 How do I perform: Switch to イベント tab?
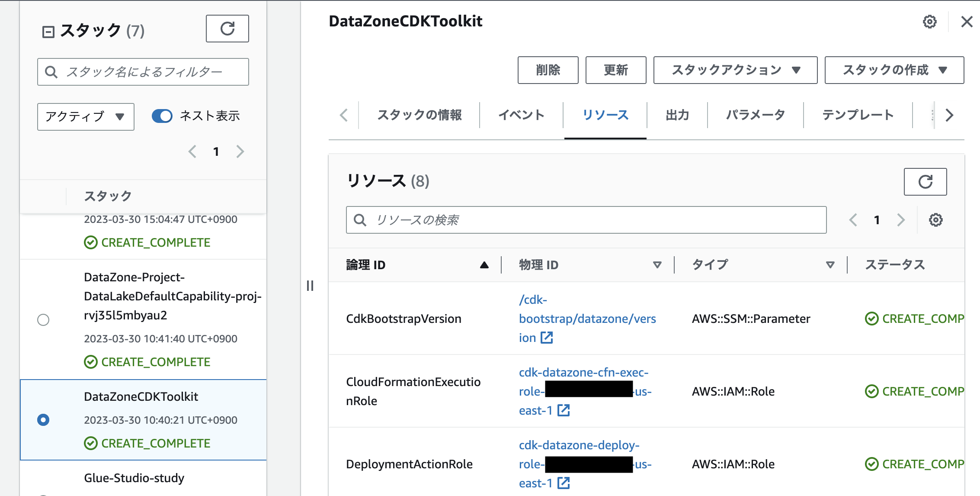coord(521,115)
